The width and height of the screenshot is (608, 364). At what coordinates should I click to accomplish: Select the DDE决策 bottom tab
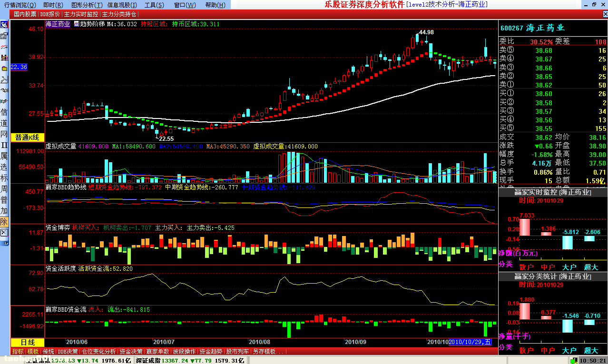point(68,352)
